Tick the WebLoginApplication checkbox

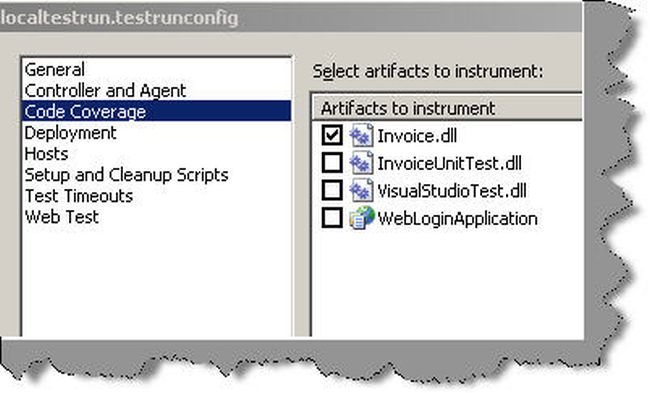coord(332,218)
